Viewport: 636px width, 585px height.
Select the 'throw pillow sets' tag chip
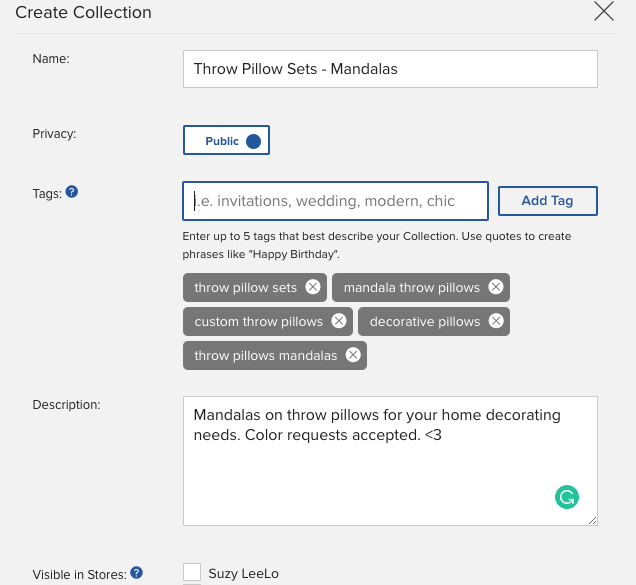tap(245, 287)
